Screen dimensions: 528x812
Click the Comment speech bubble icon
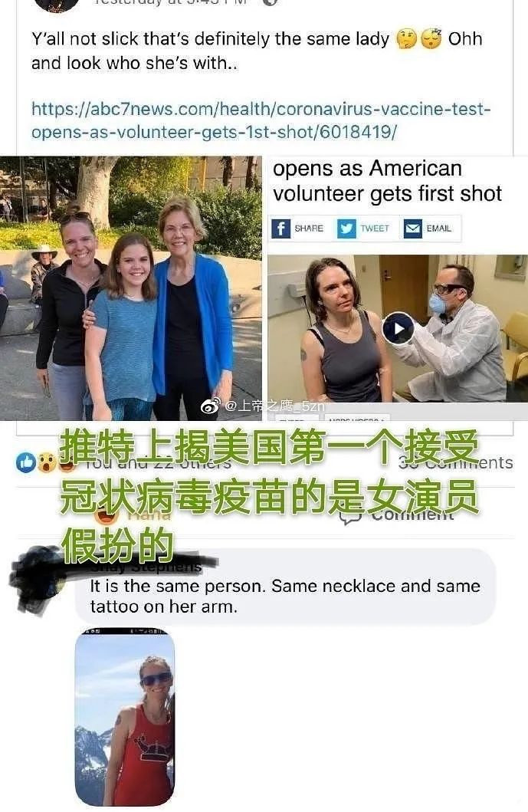(x=350, y=517)
